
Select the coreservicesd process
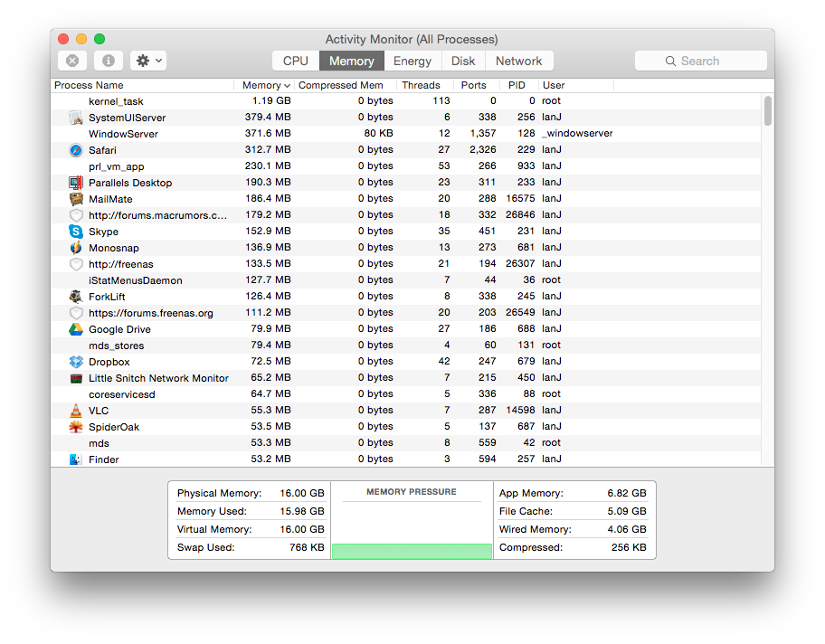[405, 394]
